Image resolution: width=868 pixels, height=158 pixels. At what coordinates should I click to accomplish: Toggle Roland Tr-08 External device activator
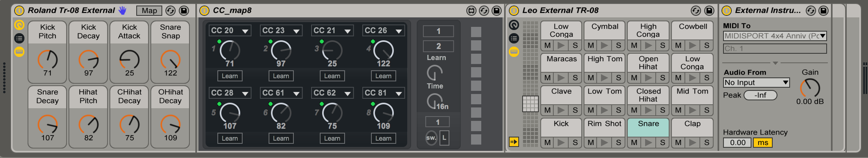19,11
